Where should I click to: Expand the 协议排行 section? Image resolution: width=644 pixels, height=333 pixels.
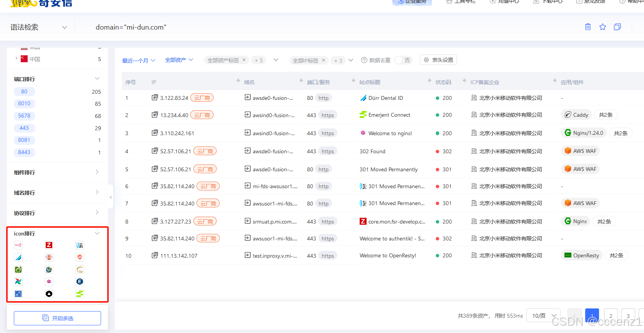click(97, 213)
